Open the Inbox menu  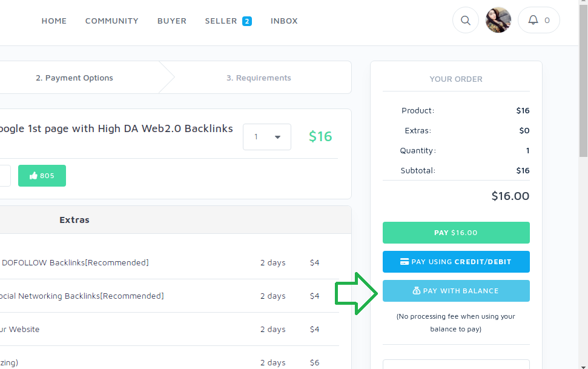284,21
